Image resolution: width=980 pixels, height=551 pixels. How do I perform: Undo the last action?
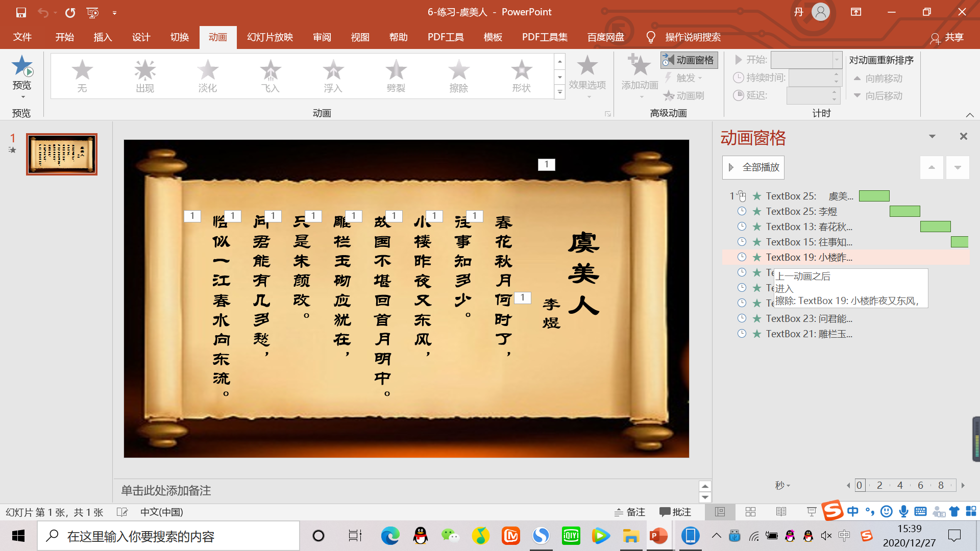[43, 12]
